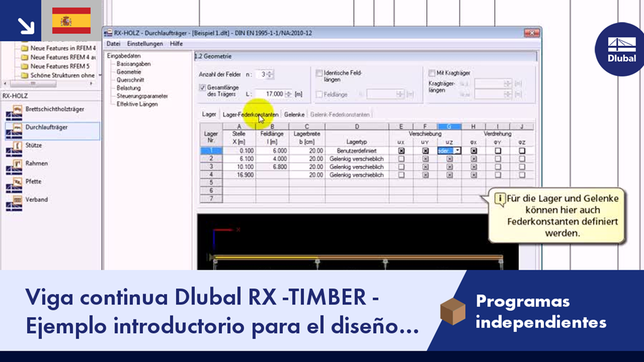The width and height of the screenshot is (644, 362).
Task: Toggle uY checkbox for Lager 3
Action: [x=426, y=167]
